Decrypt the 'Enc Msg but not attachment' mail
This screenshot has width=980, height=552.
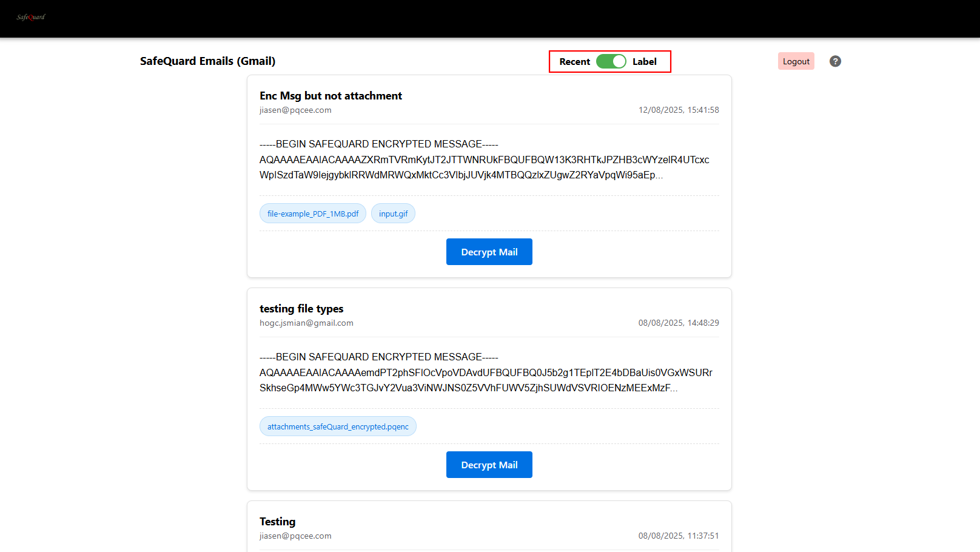489,252
